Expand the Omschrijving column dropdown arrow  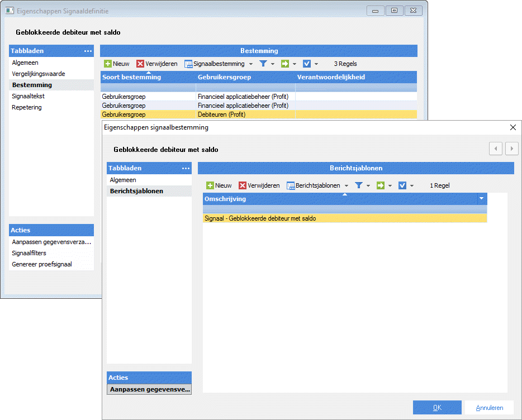(481, 199)
